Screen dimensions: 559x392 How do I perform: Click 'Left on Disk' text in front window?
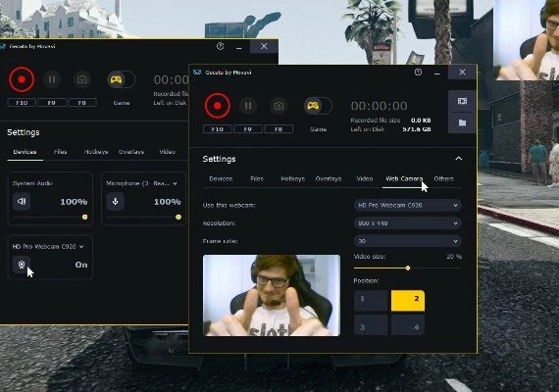367,129
